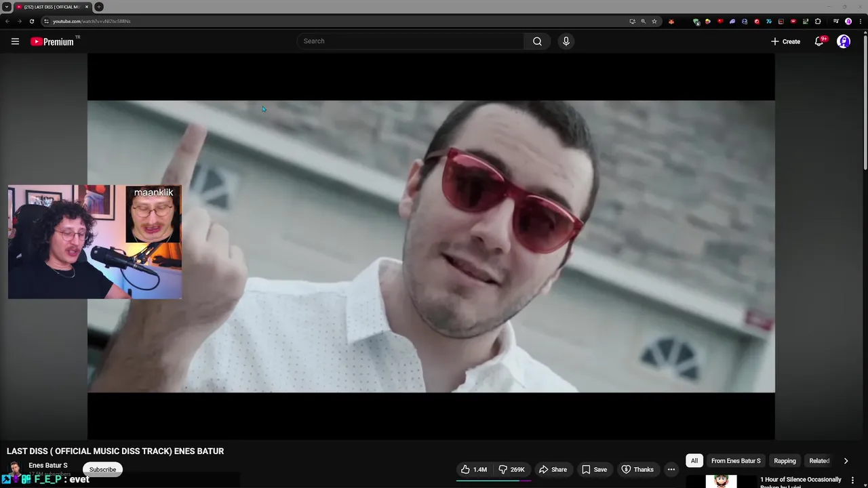The image size is (868, 488).
Task: Open site information icon in address bar
Action: click(46, 21)
